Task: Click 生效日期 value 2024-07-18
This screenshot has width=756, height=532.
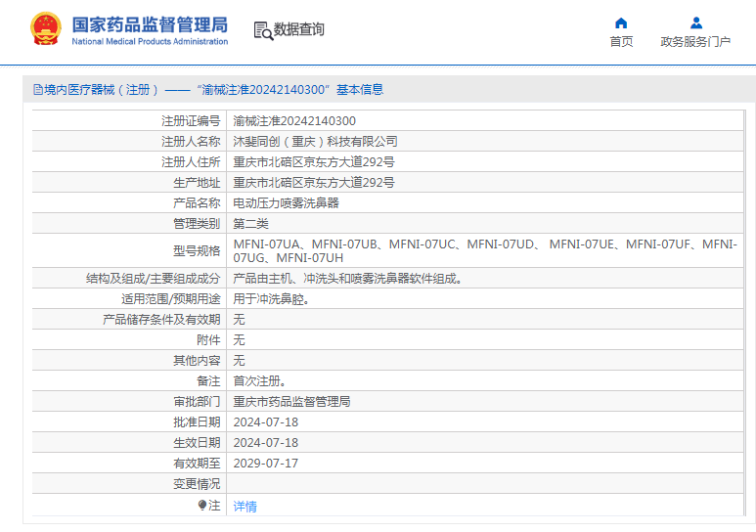Action: click(266, 443)
